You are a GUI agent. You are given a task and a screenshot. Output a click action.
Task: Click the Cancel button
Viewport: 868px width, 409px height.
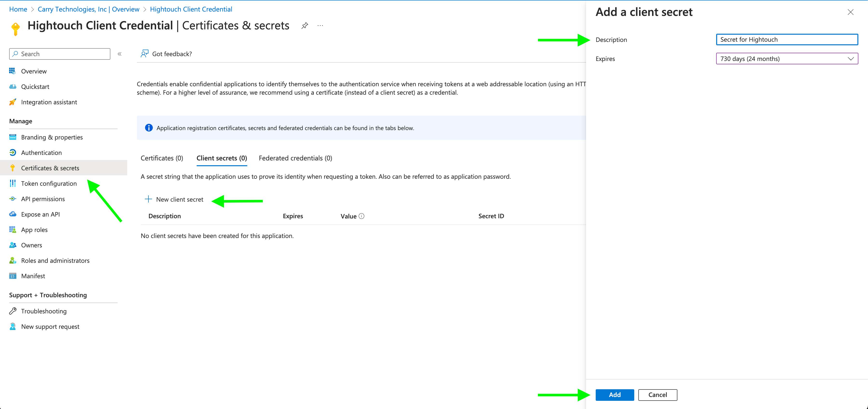tap(657, 395)
